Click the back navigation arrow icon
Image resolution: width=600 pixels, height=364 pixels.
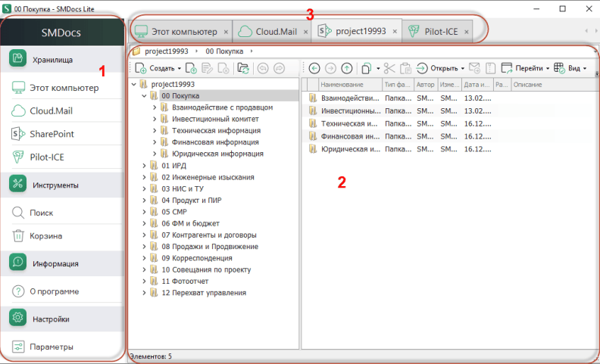(314, 68)
